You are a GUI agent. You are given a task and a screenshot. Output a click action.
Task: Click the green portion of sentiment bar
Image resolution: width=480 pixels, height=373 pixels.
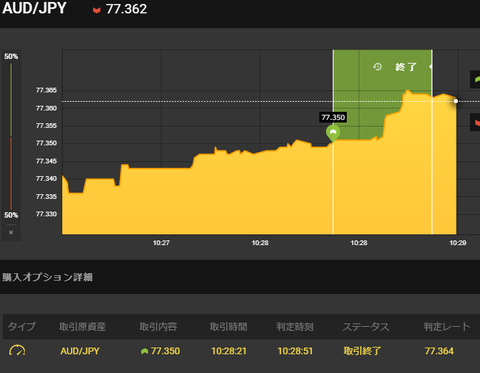pyautogui.click(x=11, y=100)
